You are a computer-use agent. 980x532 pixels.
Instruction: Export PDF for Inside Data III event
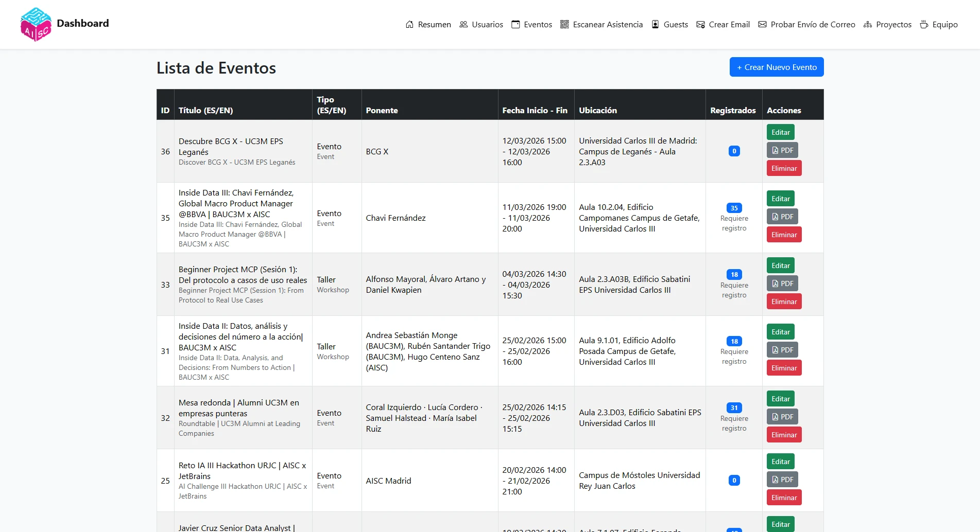coord(782,217)
